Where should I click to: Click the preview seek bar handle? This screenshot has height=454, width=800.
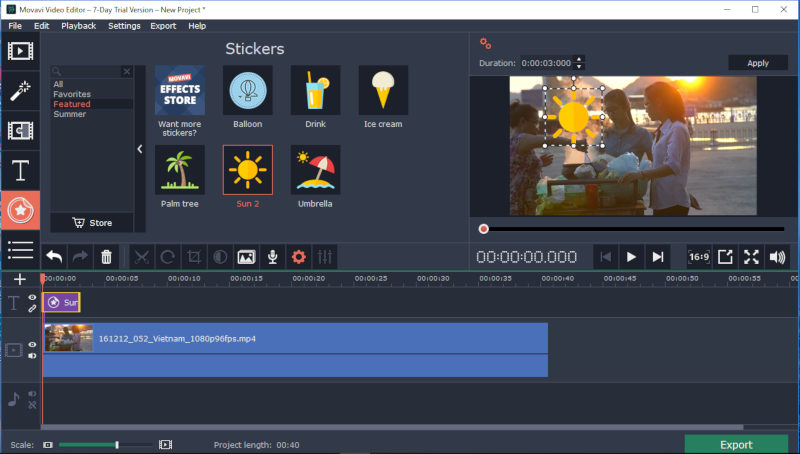(484, 229)
